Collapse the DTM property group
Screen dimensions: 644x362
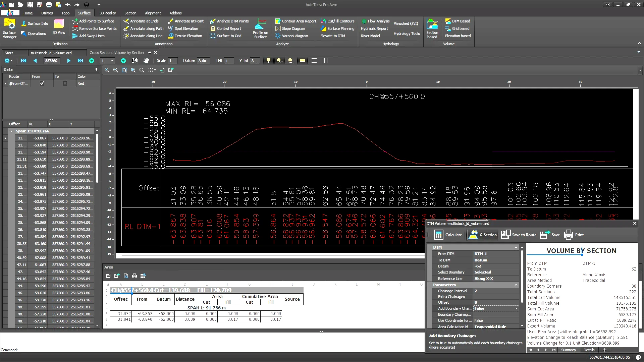click(x=516, y=247)
